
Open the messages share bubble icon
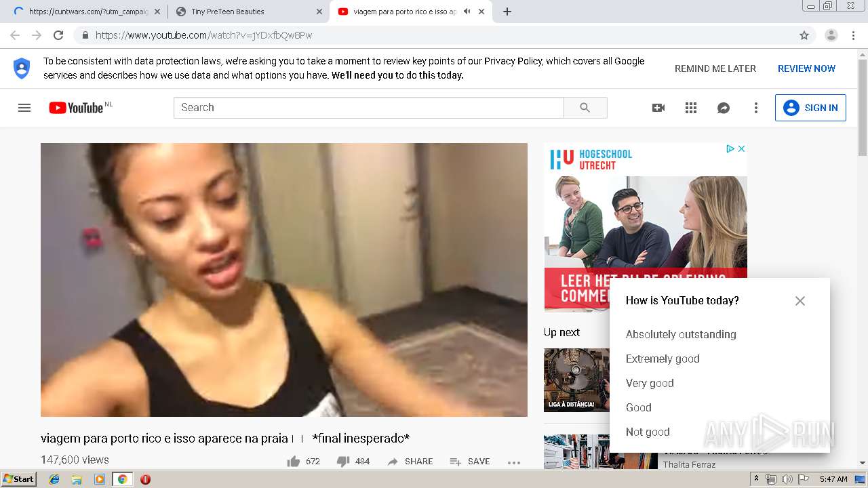click(724, 108)
